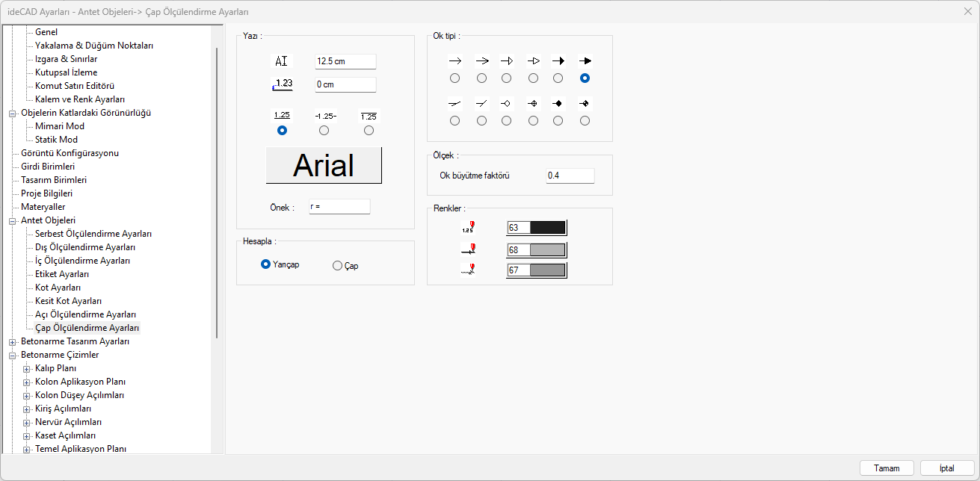This screenshot has height=481, width=980.
Task: Click the solid filled diamond arrow icon
Action: point(558,104)
